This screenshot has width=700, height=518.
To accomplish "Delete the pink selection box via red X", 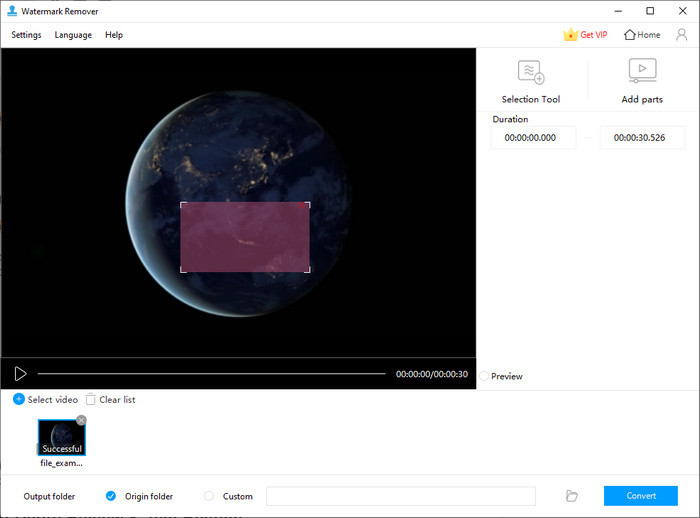I will (302, 205).
